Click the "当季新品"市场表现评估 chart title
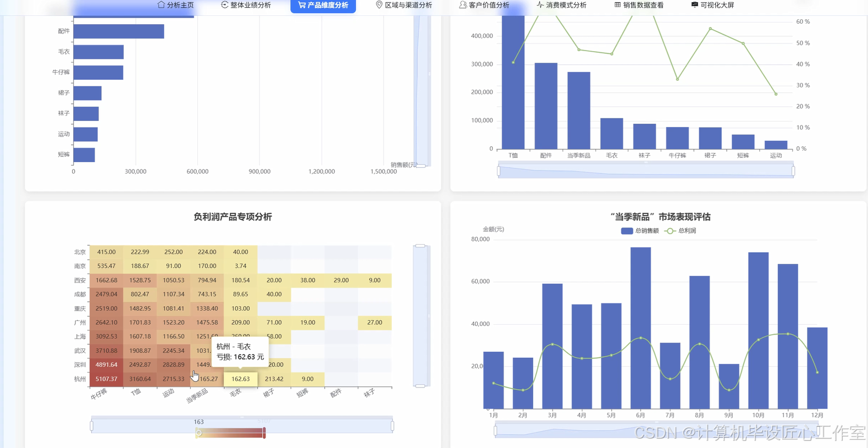868x448 pixels. click(660, 217)
